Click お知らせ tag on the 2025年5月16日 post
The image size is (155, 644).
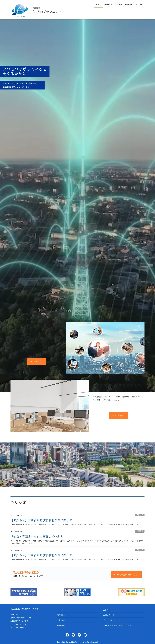pyautogui.click(x=140, y=531)
